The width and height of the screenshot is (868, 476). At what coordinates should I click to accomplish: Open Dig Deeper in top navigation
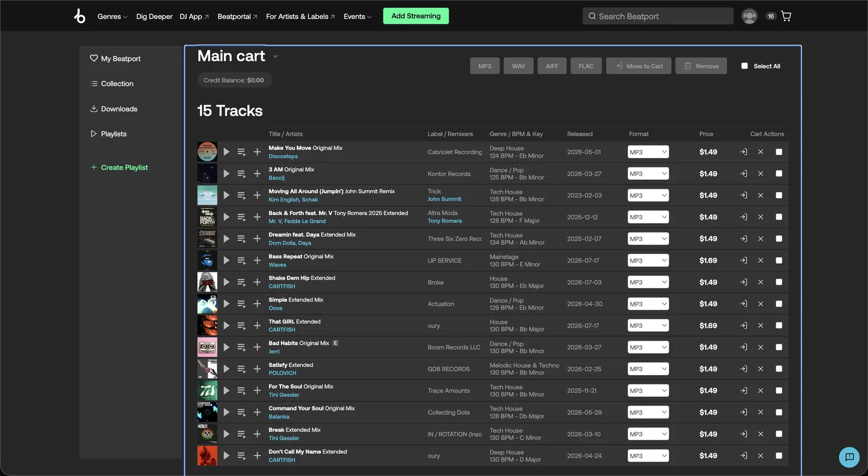154,16
